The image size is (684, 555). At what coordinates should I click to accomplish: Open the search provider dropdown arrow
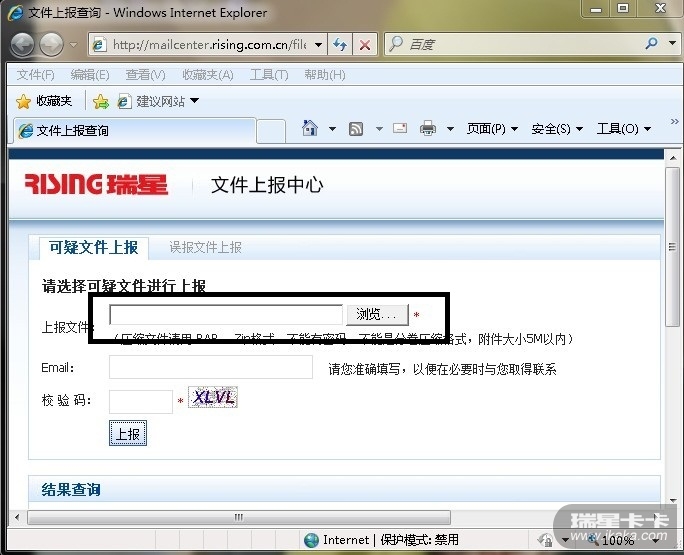pyautogui.click(x=672, y=43)
